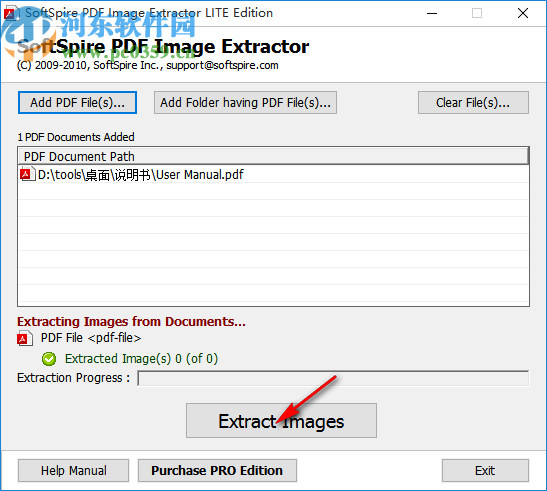Open Add Folder having PDF File(s)...
547x491 pixels.
[245, 103]
